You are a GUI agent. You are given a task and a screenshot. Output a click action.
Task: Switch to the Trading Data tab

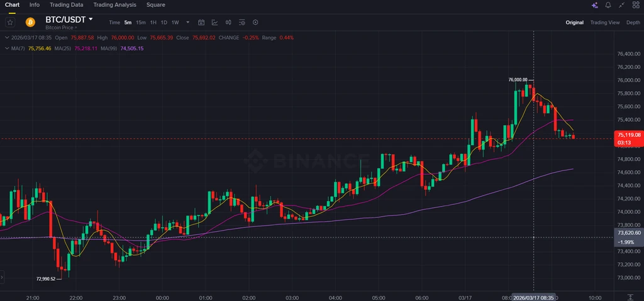coord(67,5)
